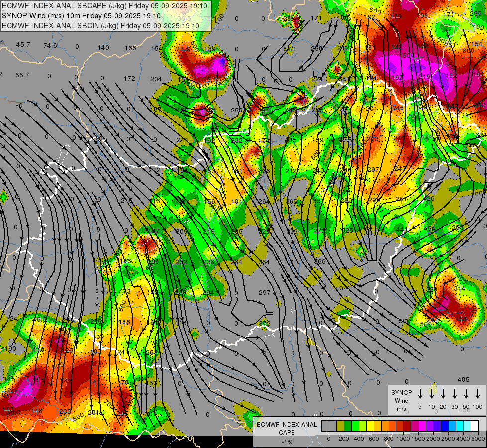
Task: Click the '4000' tick label on colorbar
Action: click(x=463, y=439)
